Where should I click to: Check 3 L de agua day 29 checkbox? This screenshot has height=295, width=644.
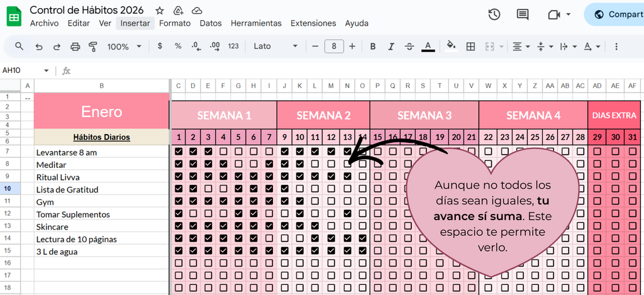tap(597, 250)
